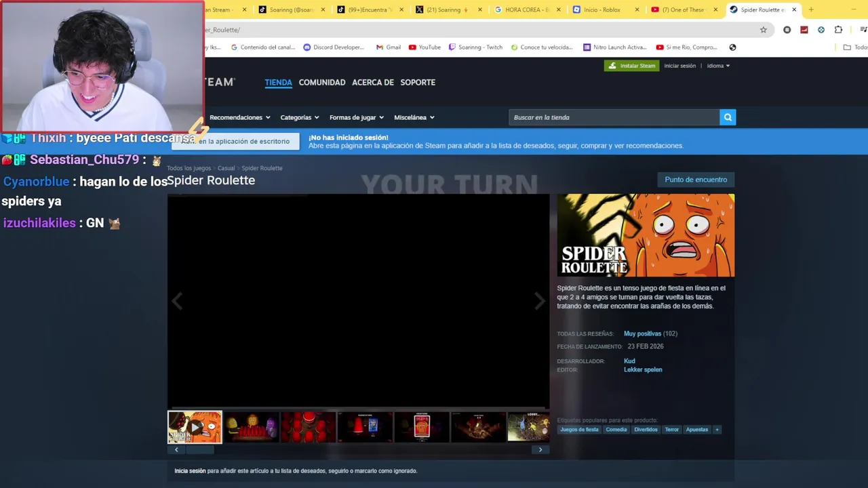The height and width of the screenshot is (488, 868).
Task: Click the magnifier search button in the store
Action: tap(728, 117)
